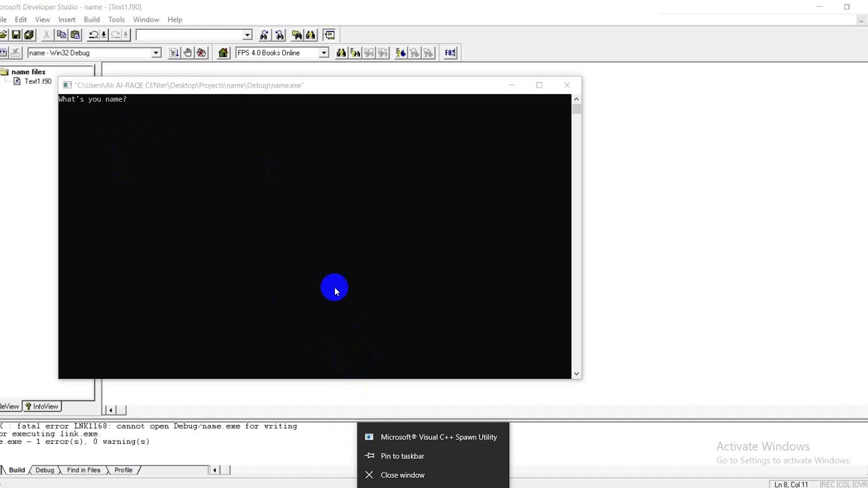Click the Copy icon in the toolbar

[x=61, y=35]
